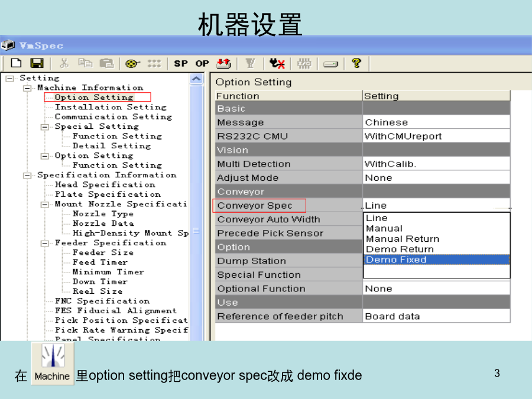Click the tool with red X icon
The image size is (532, 399).
tap(277, 63)
